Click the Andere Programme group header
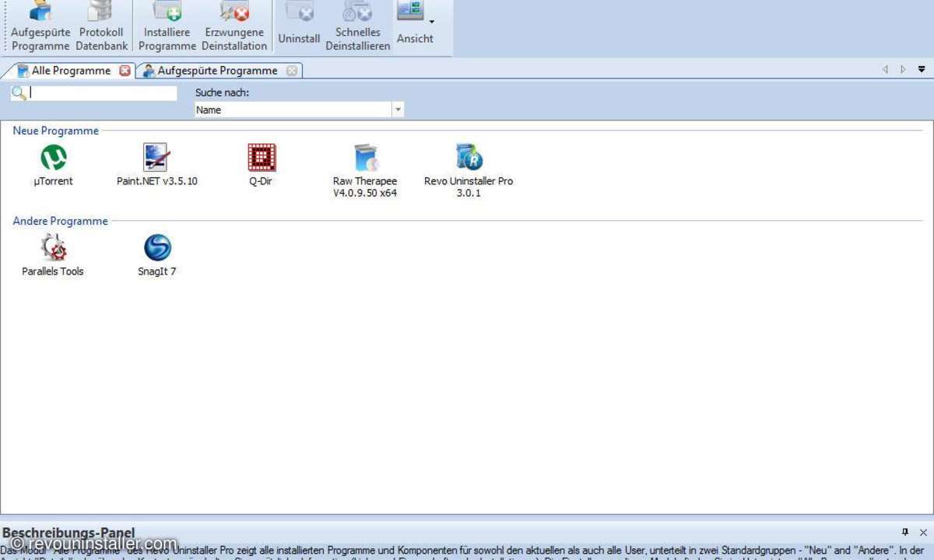This screenshot has height=560, width=934. pyautogui.click(x=61, y=221)
